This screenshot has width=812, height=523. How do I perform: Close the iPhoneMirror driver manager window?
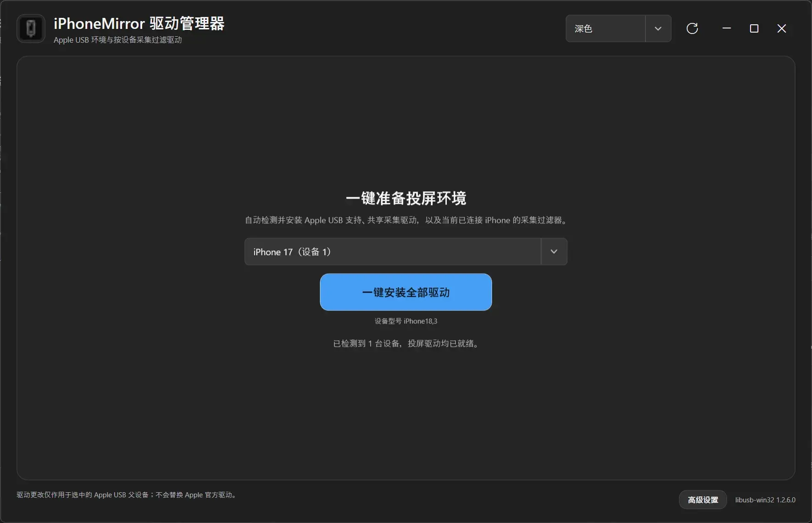click(782, 28)
